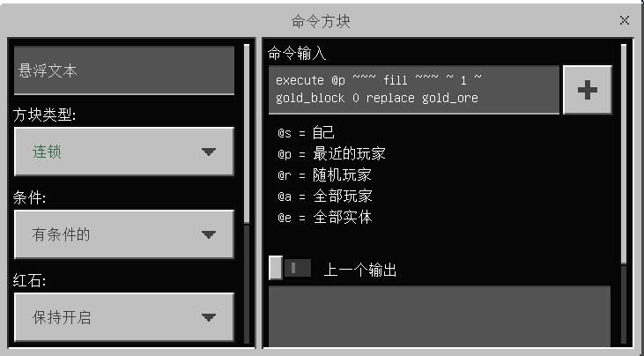The image size is (644, 356).
Task: Click inside the execute command input box
Action: [414, 90]
